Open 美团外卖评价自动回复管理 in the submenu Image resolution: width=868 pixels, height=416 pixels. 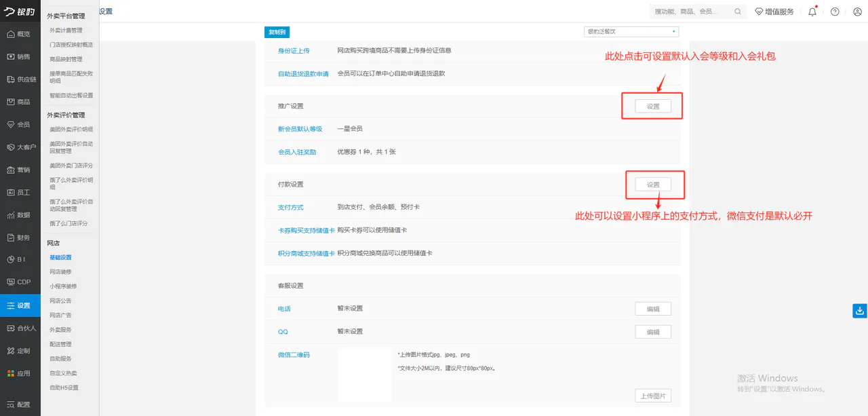tap(71, 147)
